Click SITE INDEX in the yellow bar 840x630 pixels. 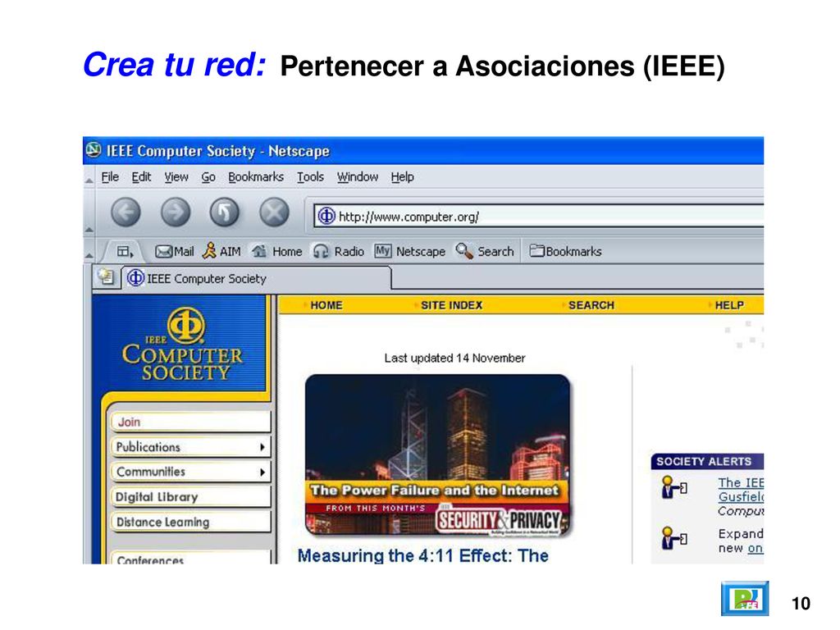pos(451,305)
